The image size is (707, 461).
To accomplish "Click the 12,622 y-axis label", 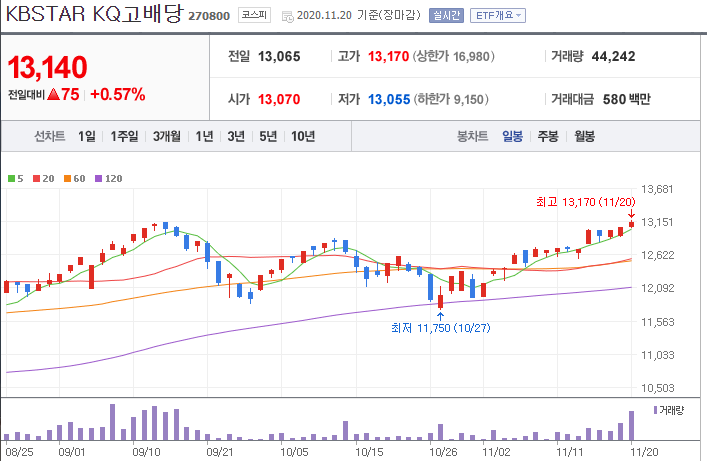I will pyautogui.click(x=657, y=255).
